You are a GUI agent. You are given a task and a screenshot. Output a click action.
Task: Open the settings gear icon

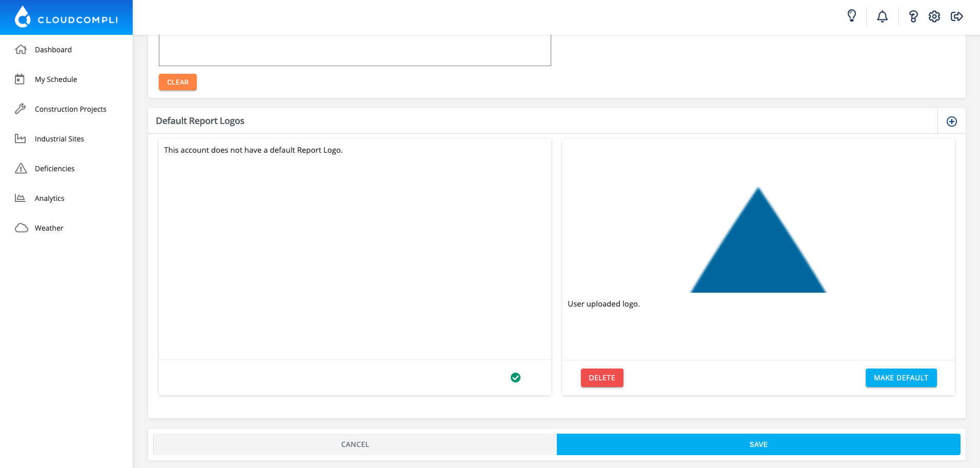point(934,16)
